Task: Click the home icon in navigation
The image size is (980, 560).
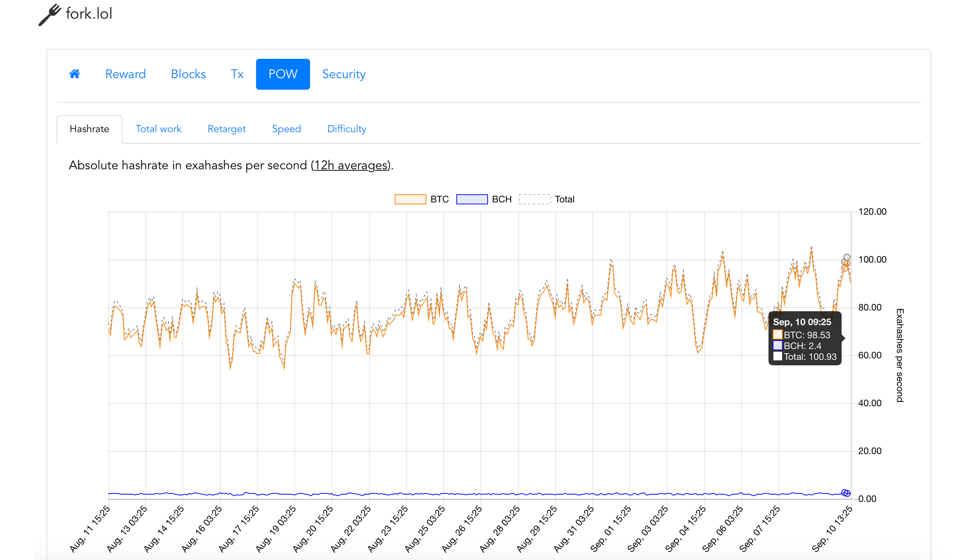Action: (75, 74)
